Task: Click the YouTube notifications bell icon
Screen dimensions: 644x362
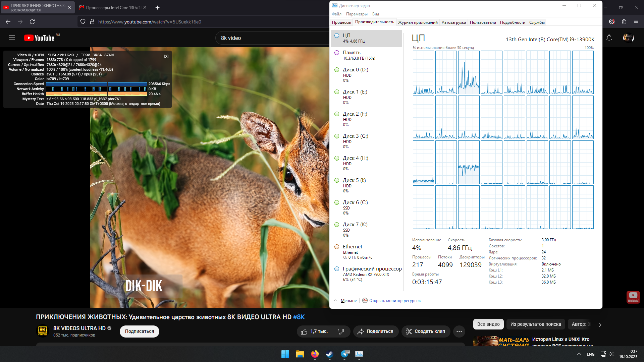Action: tap(609, 38)
